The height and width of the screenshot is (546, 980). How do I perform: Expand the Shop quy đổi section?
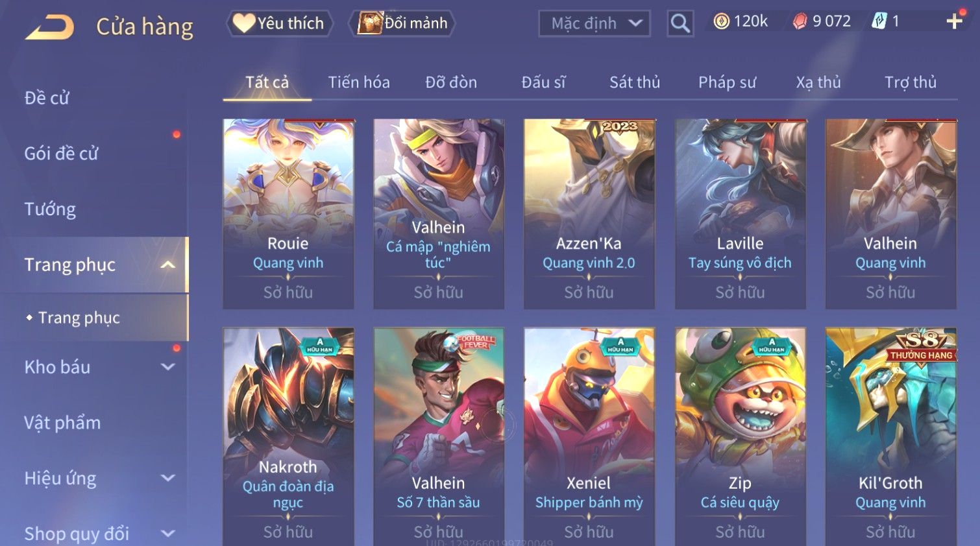click(x=168, y=534)
